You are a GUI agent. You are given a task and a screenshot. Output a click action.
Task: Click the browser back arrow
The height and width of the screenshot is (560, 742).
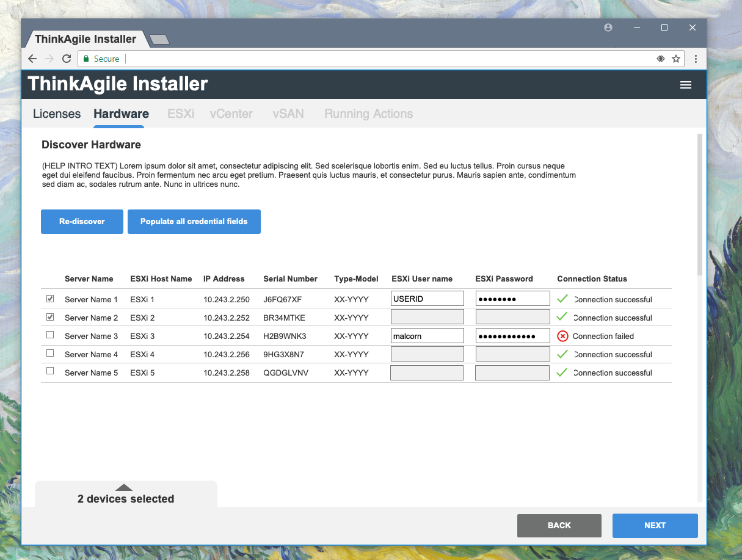pos(32,59)
